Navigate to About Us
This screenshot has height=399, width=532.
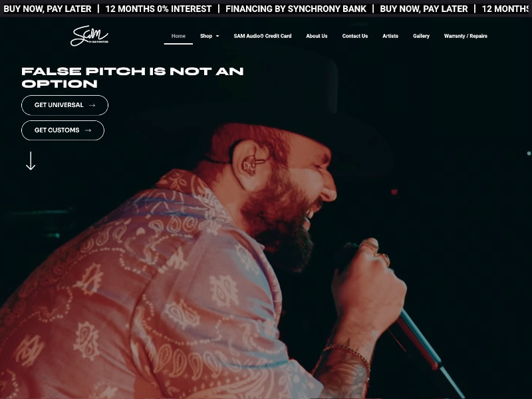tap(317, 36)
